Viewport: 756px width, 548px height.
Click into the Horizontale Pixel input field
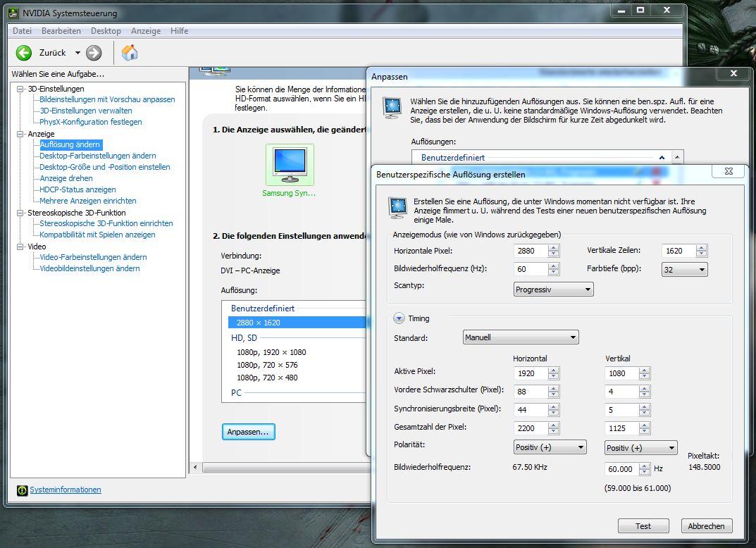[530, 251]
